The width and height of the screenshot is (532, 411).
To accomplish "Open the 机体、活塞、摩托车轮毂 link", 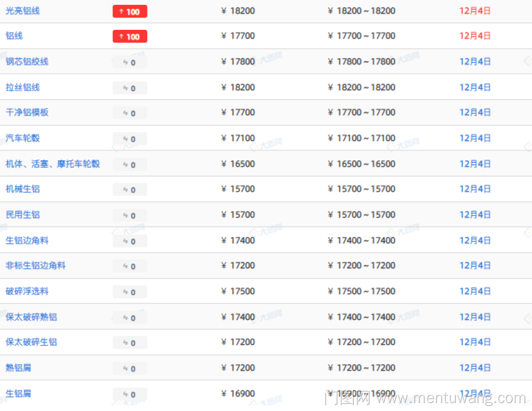I will (53, 163).
